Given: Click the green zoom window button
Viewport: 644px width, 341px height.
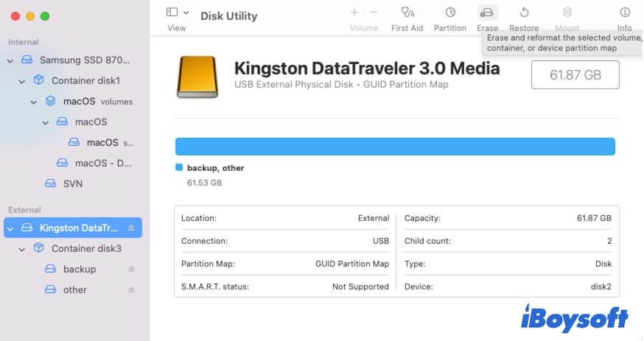Looking at the screenshot, I should pos(45,16).
